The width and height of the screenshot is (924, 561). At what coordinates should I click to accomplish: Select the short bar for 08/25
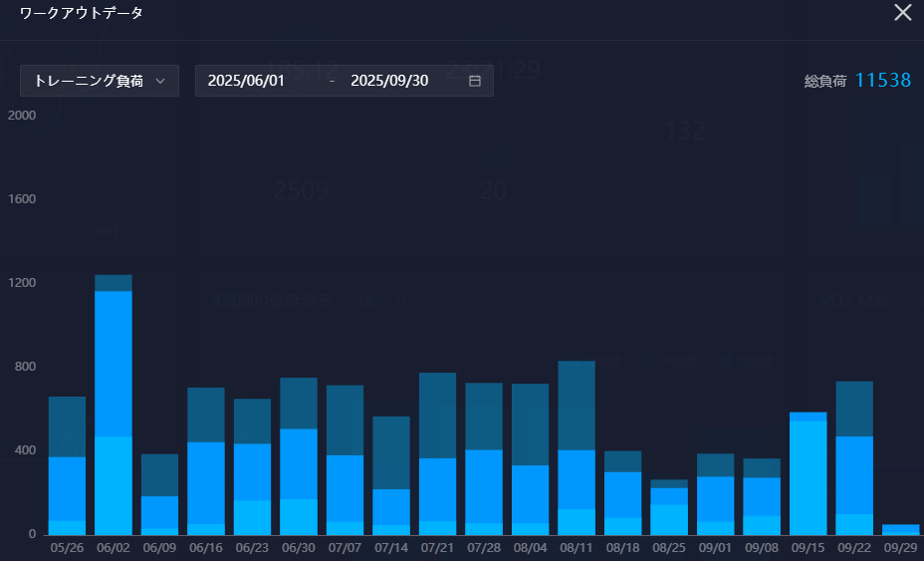(669, 507)
